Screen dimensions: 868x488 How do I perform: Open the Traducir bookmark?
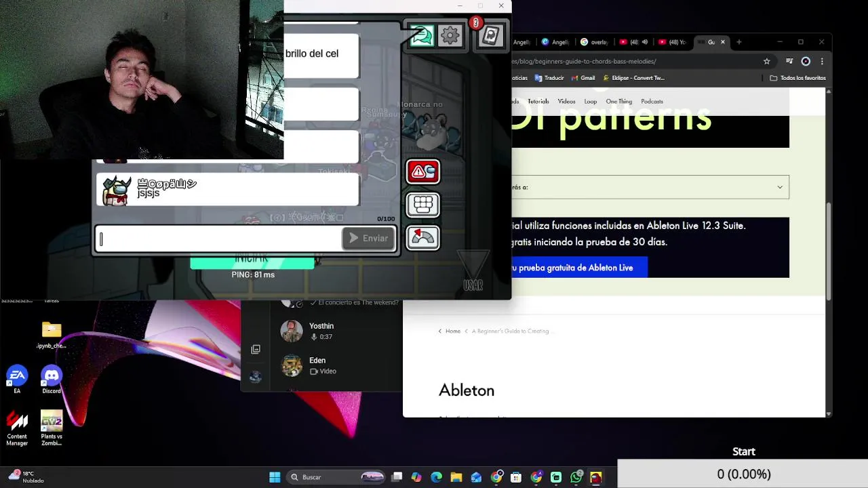click(x=549, y=78)
